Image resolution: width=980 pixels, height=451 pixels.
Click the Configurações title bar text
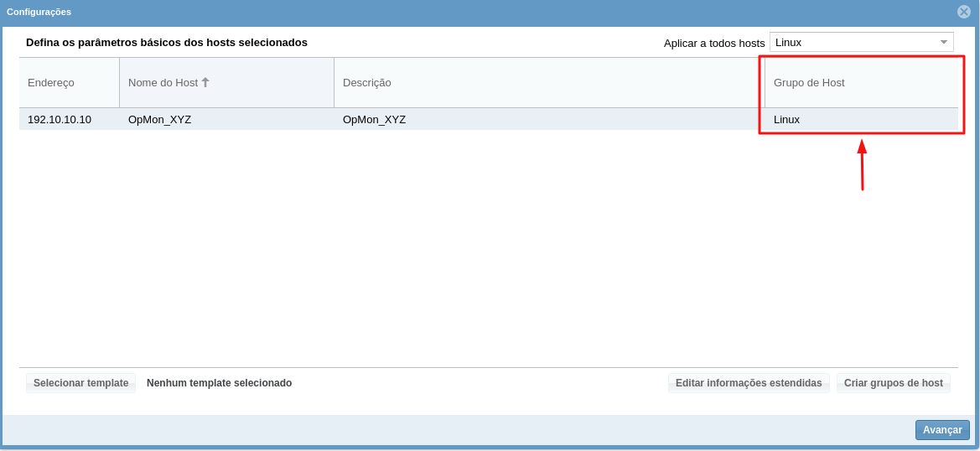tap(39, 12)
